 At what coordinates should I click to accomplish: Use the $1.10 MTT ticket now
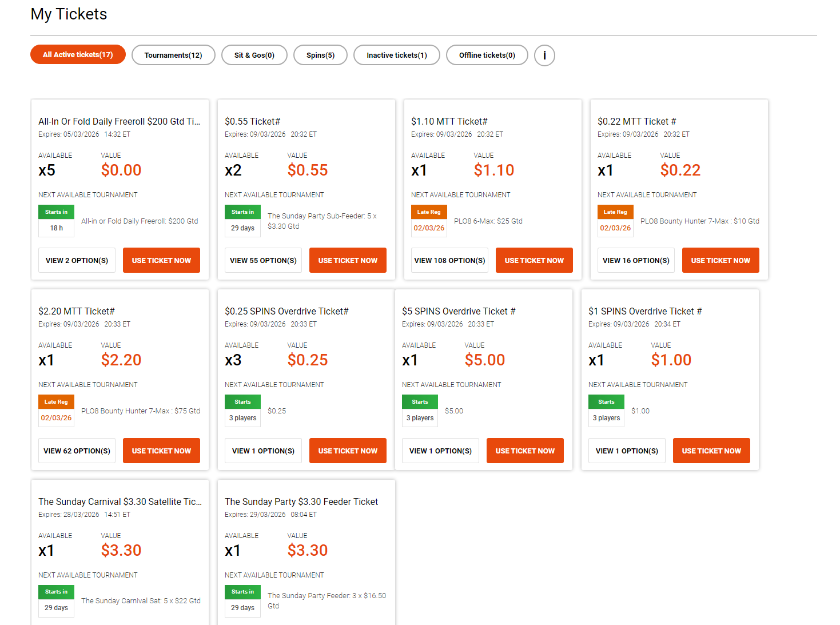click(x=534, y=260)
